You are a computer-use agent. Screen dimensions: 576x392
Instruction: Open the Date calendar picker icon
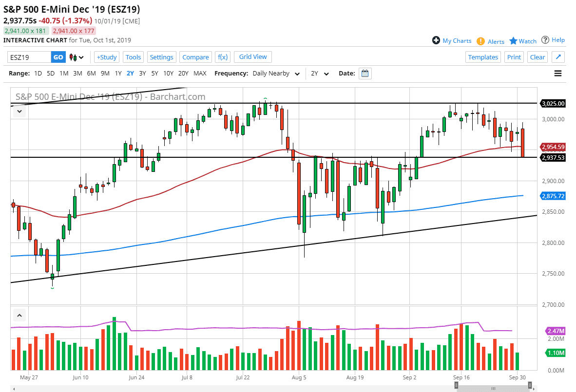pyautogui.click(x=365, y=74)
